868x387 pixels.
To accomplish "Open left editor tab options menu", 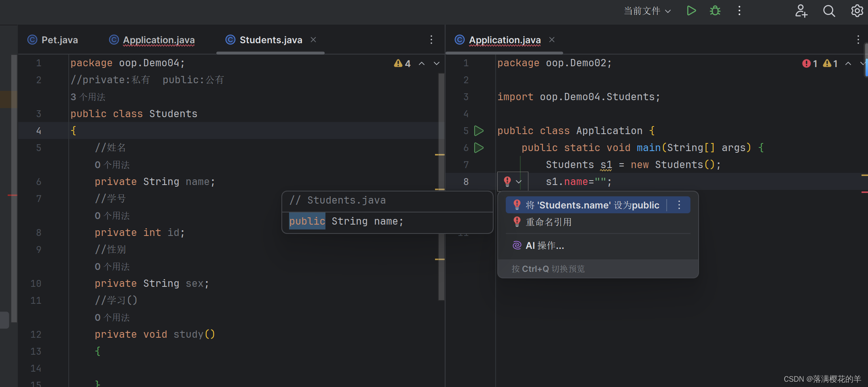I will pyautogui.click(x=431, y=40).
